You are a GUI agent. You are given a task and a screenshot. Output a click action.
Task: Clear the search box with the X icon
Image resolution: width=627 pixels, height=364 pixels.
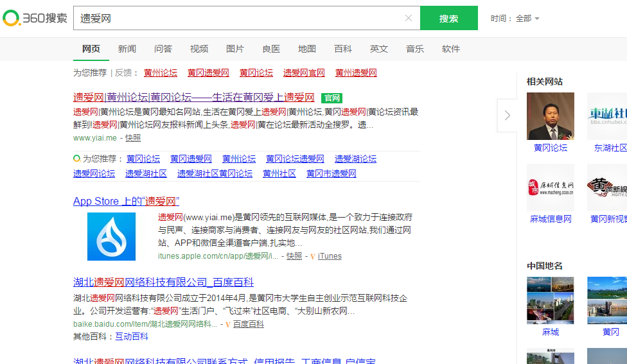(409, 18)
